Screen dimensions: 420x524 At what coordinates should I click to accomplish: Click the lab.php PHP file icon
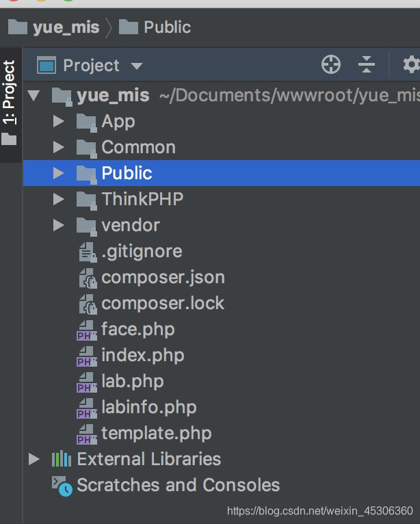point(87,382)
